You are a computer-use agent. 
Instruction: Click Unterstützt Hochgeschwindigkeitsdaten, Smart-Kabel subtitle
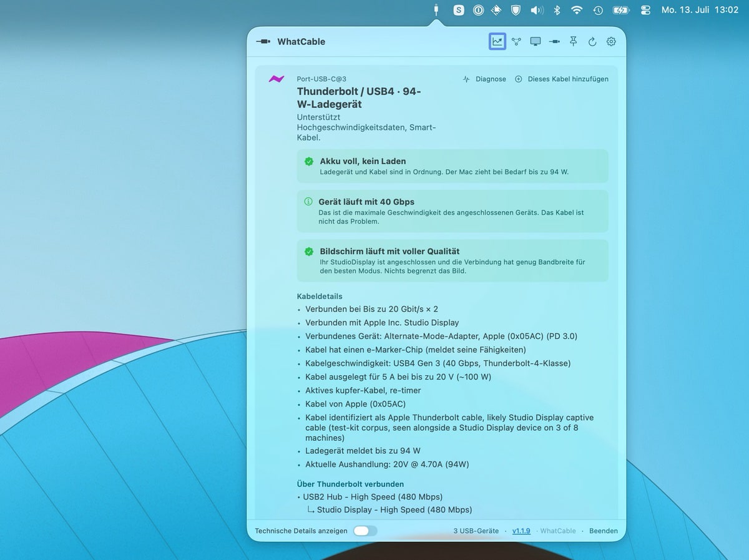[366, 127]
